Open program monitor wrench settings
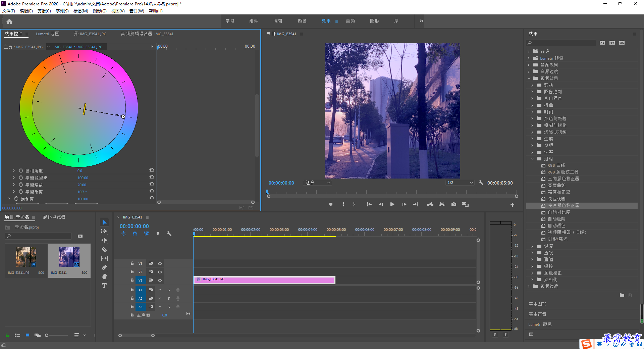 (x=481, y=183)
